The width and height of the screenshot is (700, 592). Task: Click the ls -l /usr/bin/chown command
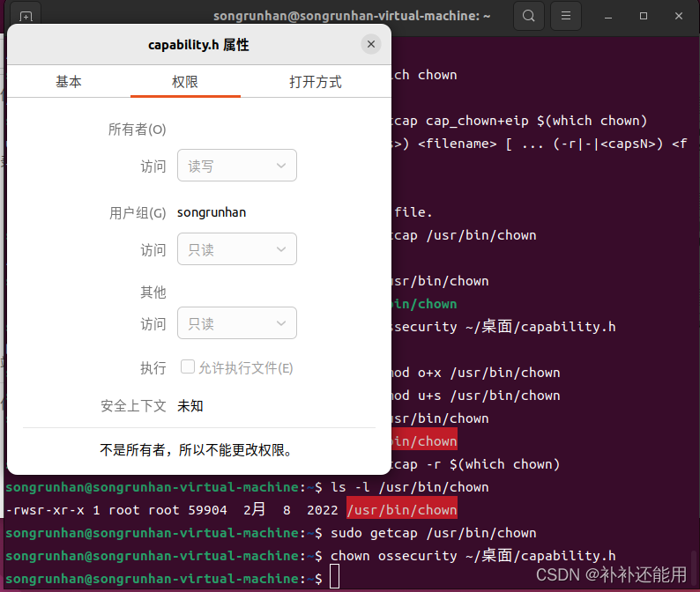[409, 486]
